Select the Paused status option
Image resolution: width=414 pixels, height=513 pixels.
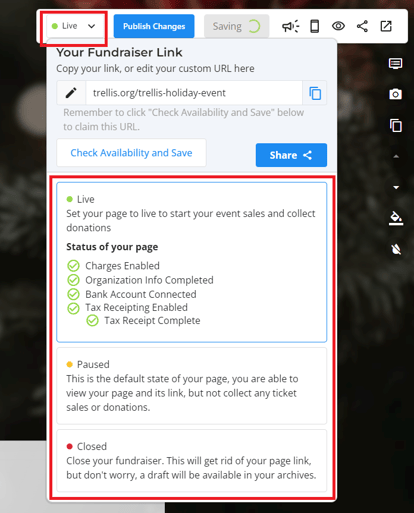point(192,386)
